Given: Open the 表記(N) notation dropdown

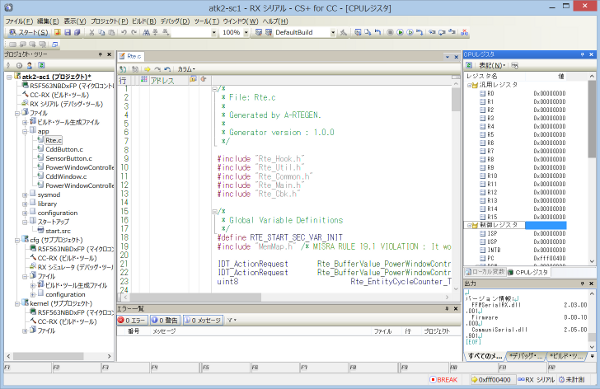Looking at the screenshot, I should pos(492,65).
